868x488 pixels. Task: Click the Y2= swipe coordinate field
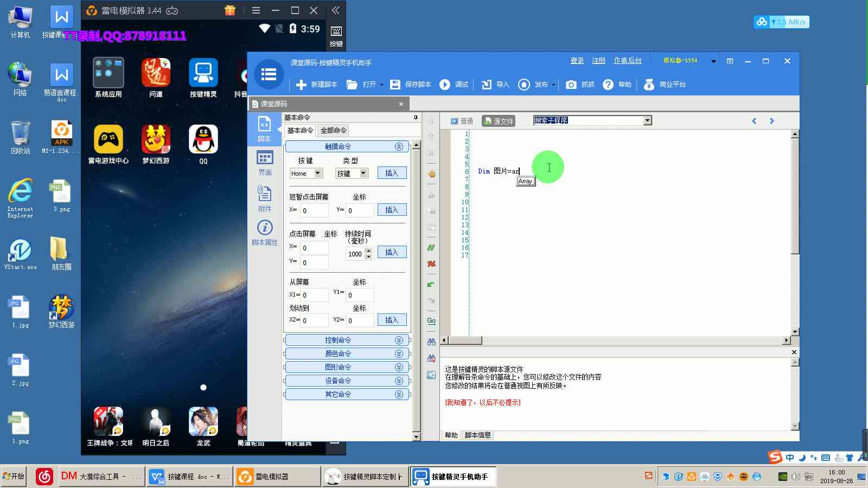[x=359, y=320]
